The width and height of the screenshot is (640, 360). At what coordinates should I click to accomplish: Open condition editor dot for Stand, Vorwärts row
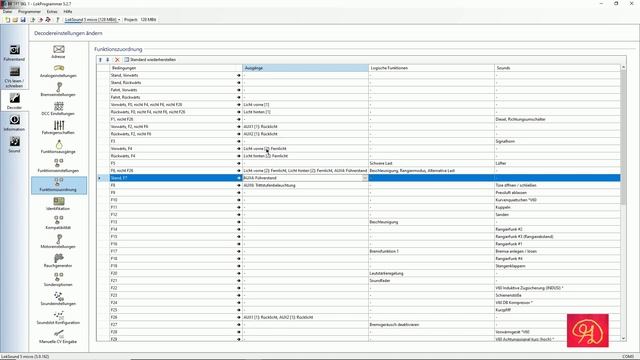tap(239, 76)
